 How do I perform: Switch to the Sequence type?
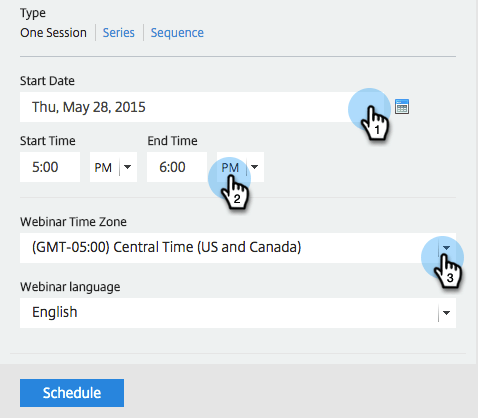click(x=177, y=33)
